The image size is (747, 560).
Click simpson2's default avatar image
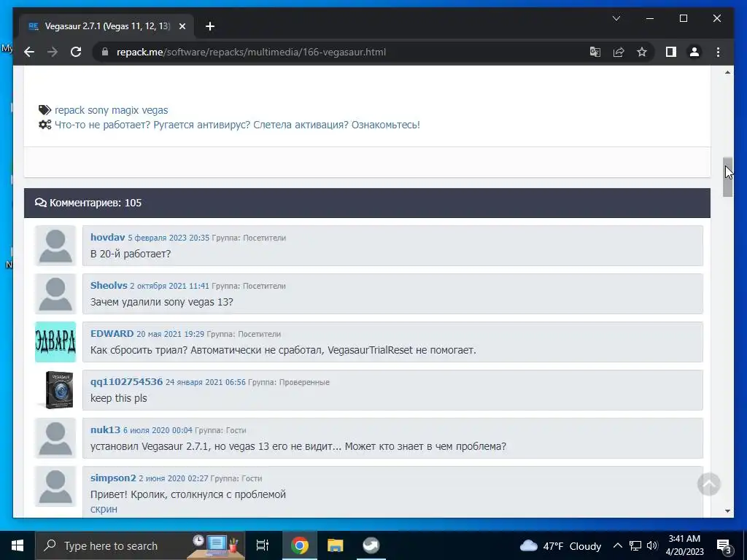[x=55, y=486]
